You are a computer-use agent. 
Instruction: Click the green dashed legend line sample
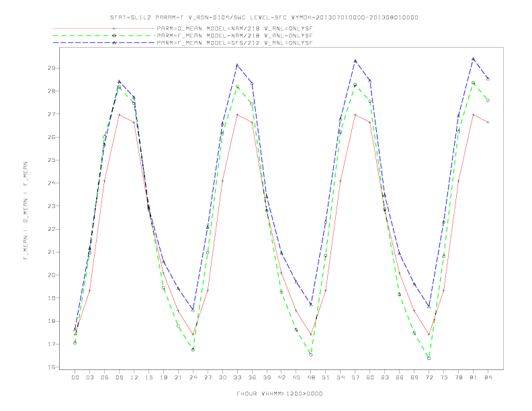[104, 36]
